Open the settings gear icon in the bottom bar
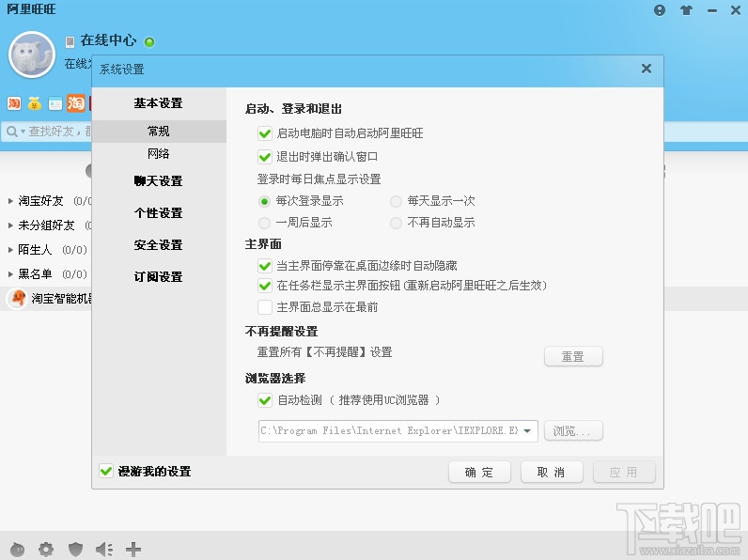 coord(46,550)
